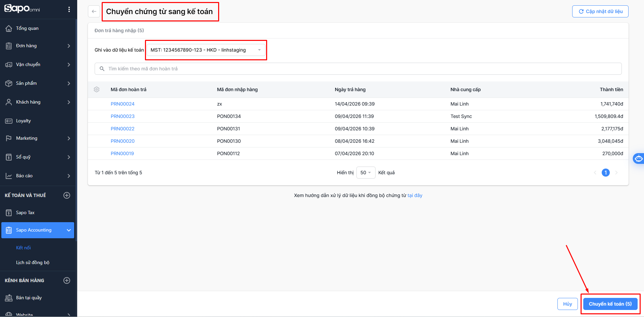Open the Lịch sử đồng bộ submenu
This screenshot has height=317, width=644.
[x=33, y=262]
